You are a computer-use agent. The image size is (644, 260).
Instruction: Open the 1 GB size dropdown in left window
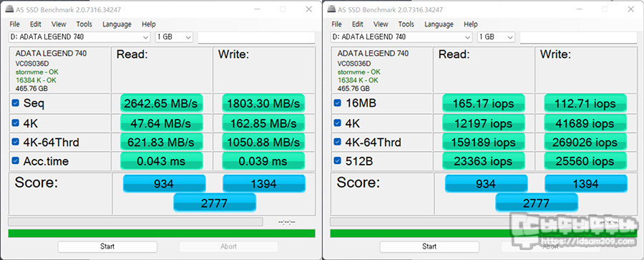174,37
